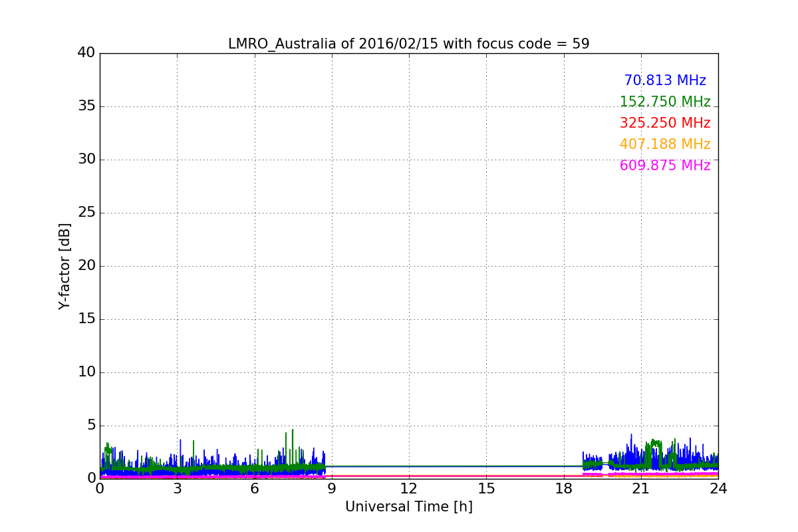Click the x-axis tick label 24
The width and height of the screenshot is (798, 532).
[x=718, y=489]
